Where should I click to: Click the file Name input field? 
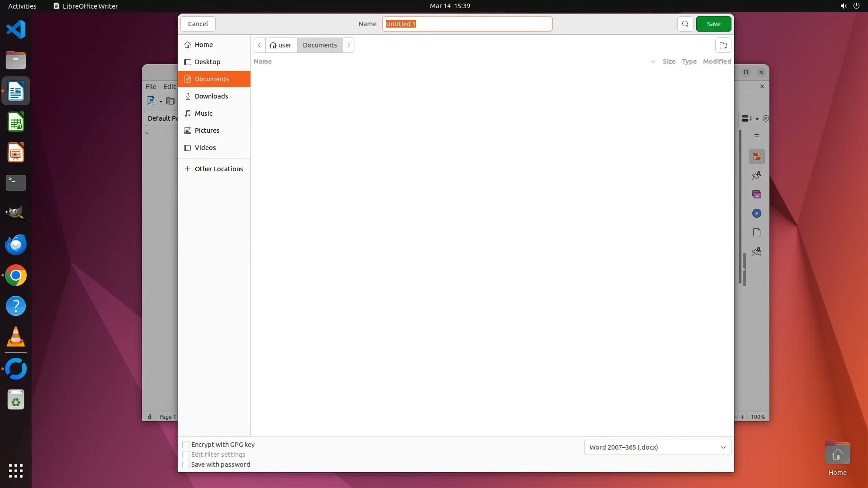467,24
